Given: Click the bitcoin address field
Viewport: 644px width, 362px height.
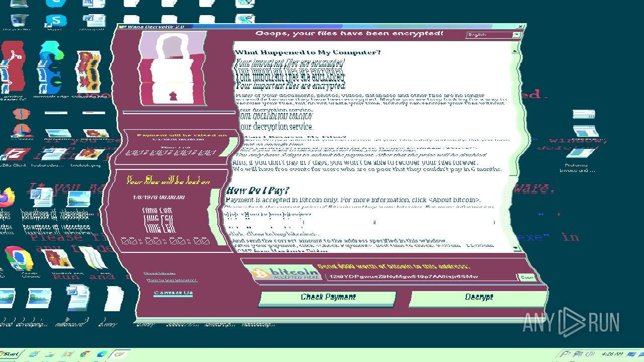Looking at the screenshot, I should coord(422,277).
